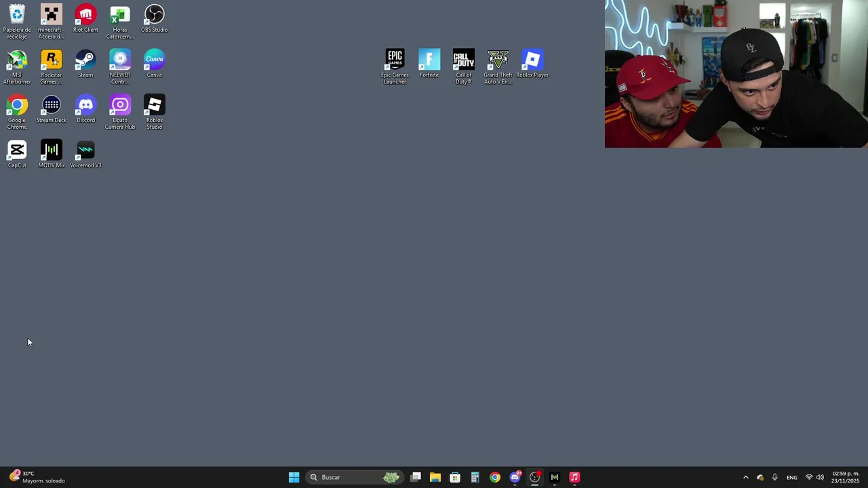This screenshot has height=488, width=868.
Task: Open the clock and date flyout
Action: point(846,477)
